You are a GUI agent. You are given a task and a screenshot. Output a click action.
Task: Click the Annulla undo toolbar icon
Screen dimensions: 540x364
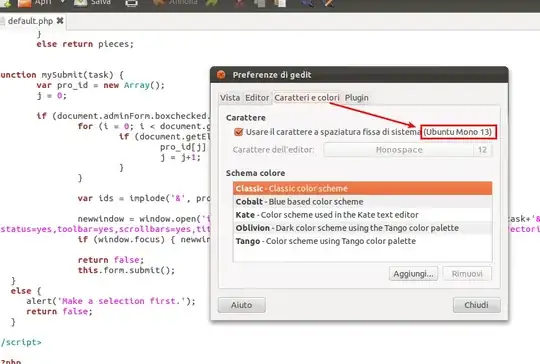pyautogui.click(x=159, y=3)
